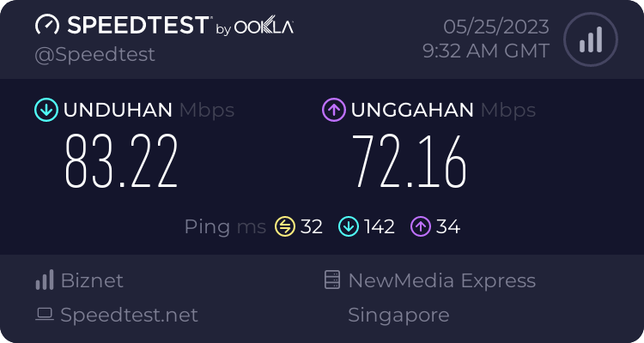Click the purple upload ping icon

coord(420,226)
